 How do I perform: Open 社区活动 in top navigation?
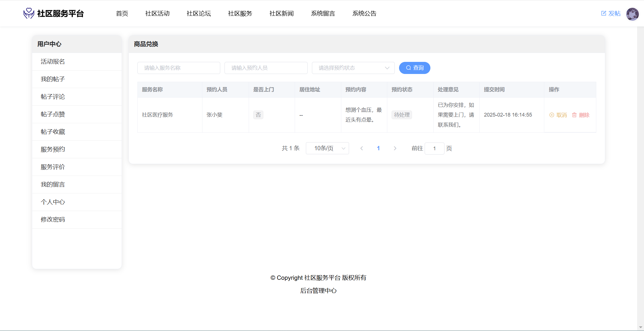[x=157, y=14]
